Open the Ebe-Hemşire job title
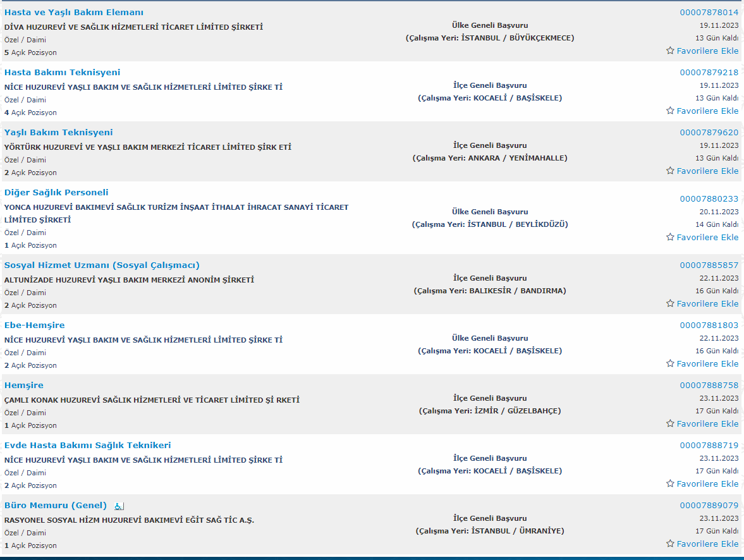This screenshot has width=744, height=560. pos(35,326)
